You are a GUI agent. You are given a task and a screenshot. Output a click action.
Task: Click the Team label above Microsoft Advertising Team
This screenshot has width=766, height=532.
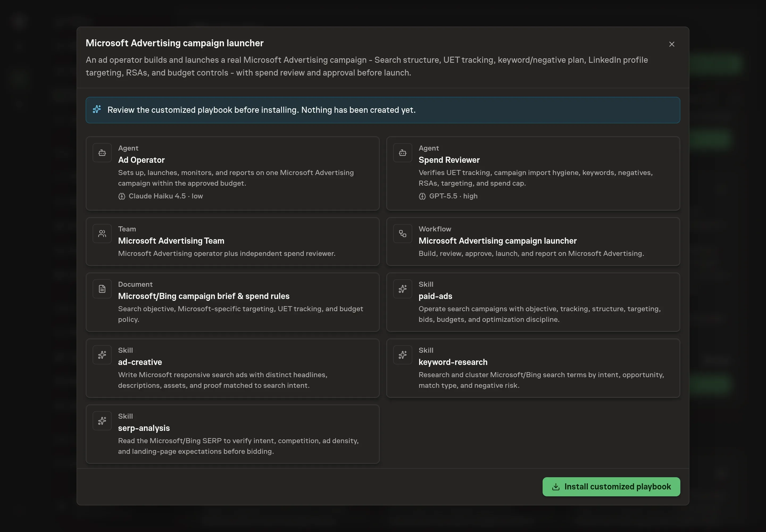(127, 229)
